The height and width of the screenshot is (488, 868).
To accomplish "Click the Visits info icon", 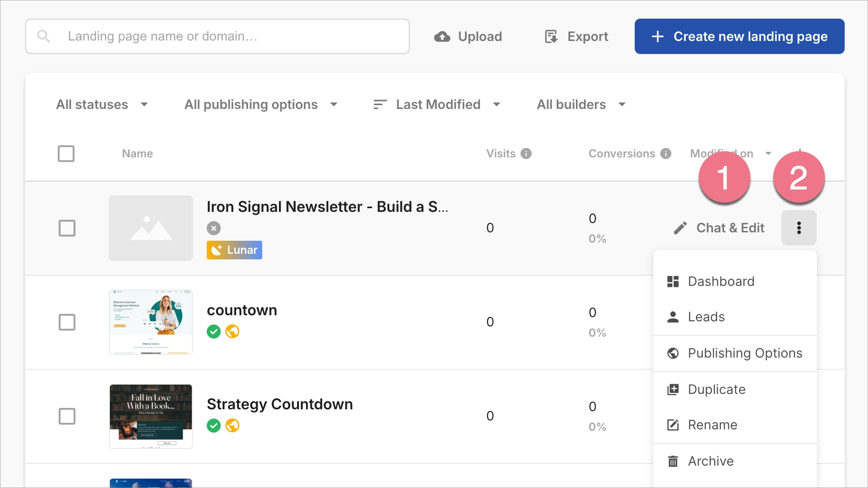I will tap(526, 154).
